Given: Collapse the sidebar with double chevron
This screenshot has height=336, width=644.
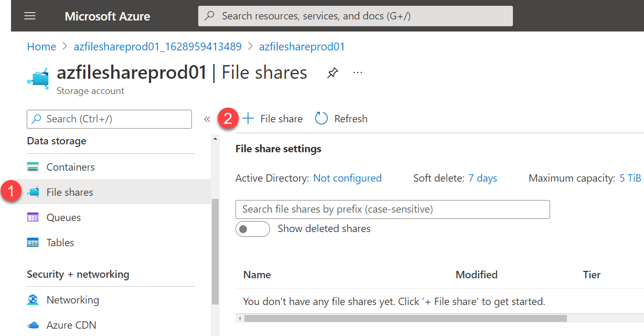Looking at the screenshot, I should coord(207,119).
